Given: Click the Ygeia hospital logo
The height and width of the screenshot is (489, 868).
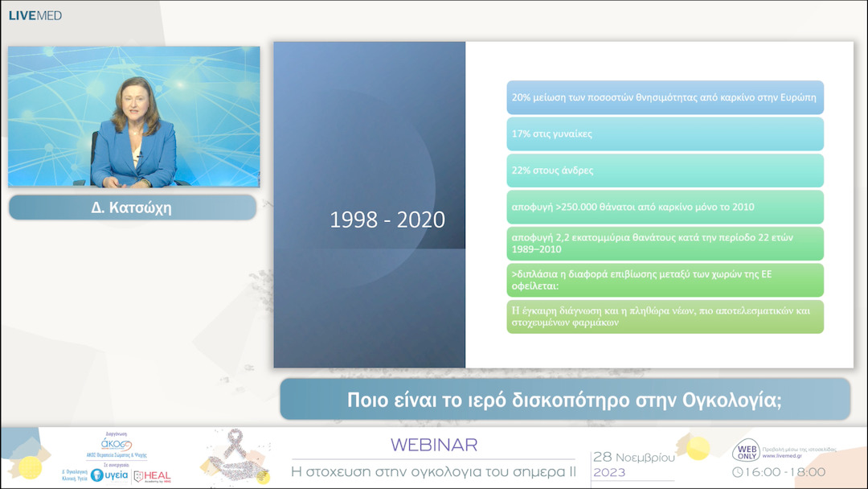Looking at the screenshot, I should [x=108, y=475].
